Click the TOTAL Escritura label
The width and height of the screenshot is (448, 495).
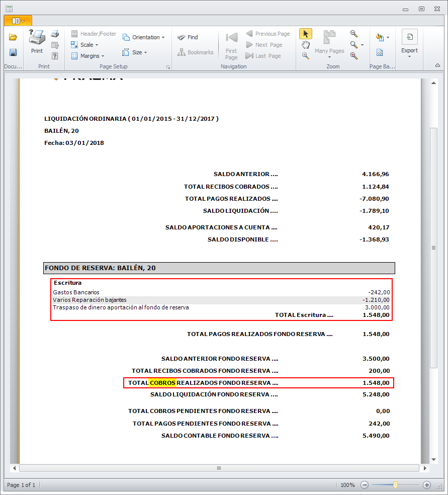point(304,315)
